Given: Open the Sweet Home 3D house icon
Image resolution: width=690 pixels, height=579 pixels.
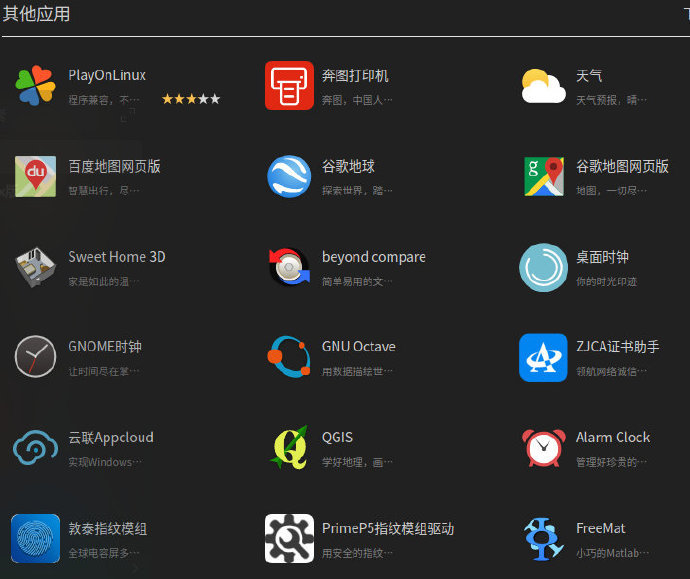Looking at the screenshot, I should pyautogui.click(x=35, y=267).
